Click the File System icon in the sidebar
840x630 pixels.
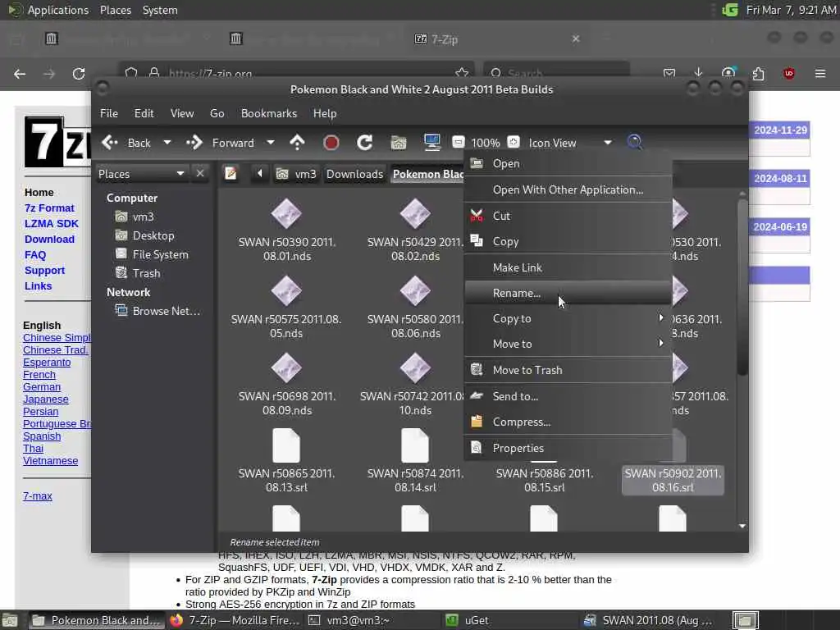tap(121, 254)
